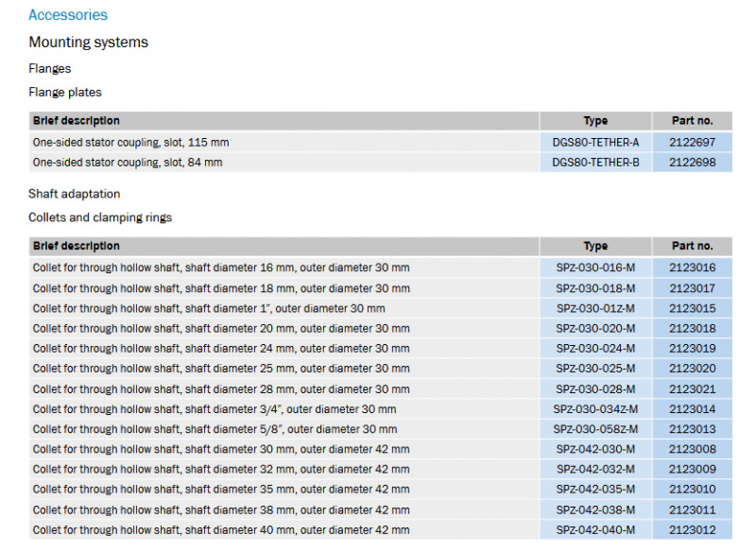
Task: Click type SPZ-042-030-M
Action: pyautogui.click(x=595, y=449)
